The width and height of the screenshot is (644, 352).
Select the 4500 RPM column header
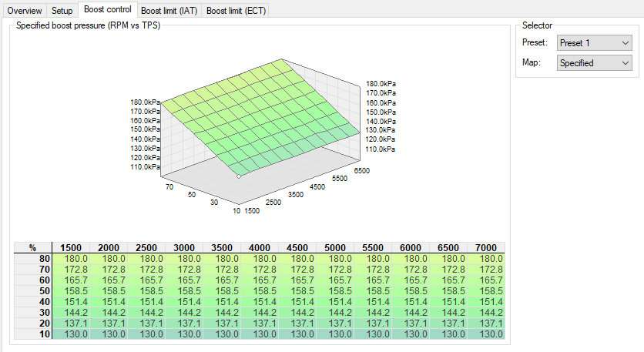tap(297, 248)
